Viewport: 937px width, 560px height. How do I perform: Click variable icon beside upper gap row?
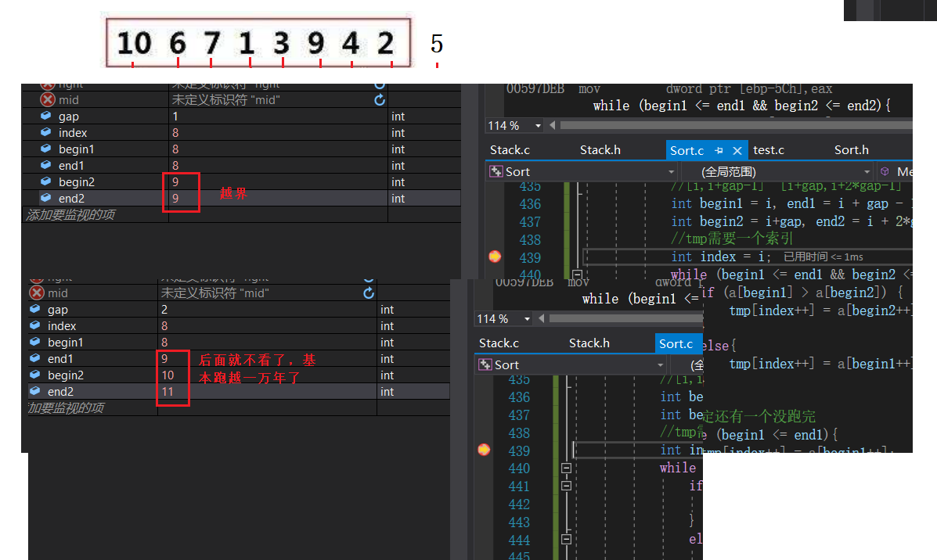tap(46, 116)
